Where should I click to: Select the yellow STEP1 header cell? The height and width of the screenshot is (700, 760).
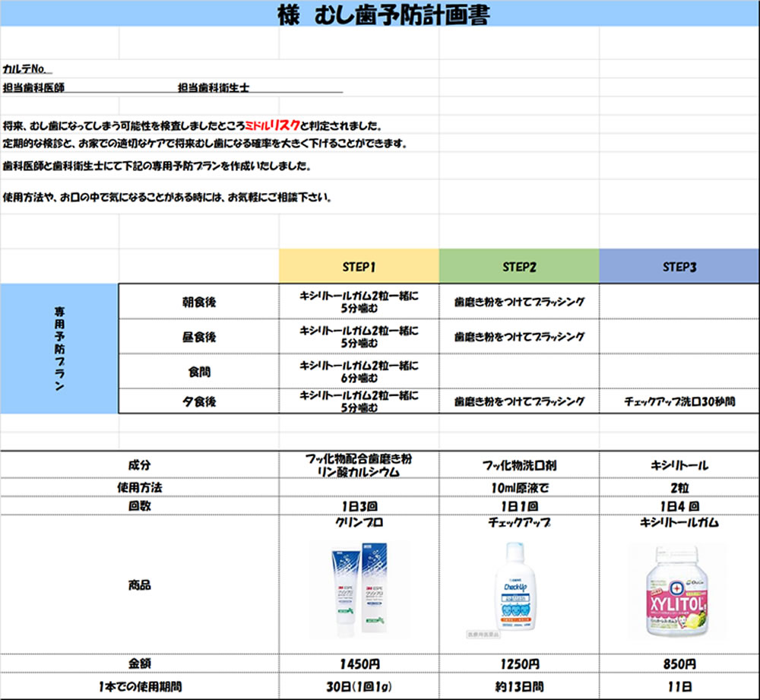click(x=359, y=266)
